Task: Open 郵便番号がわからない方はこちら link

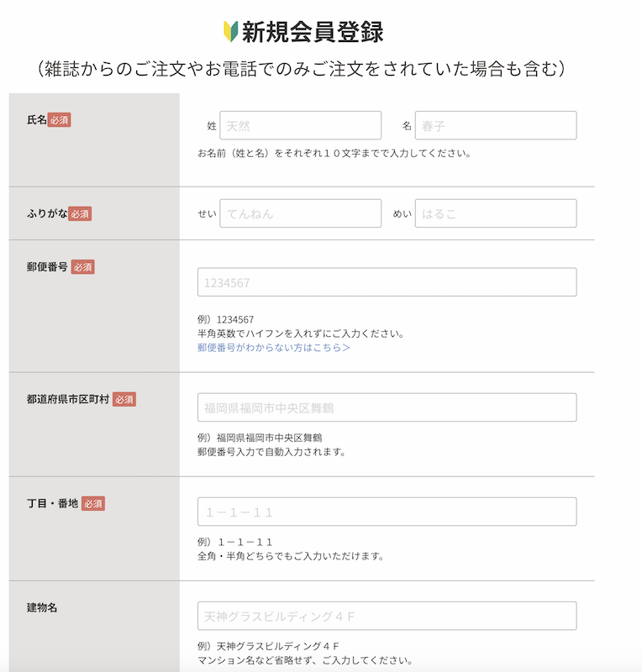Action: [274, 348]
